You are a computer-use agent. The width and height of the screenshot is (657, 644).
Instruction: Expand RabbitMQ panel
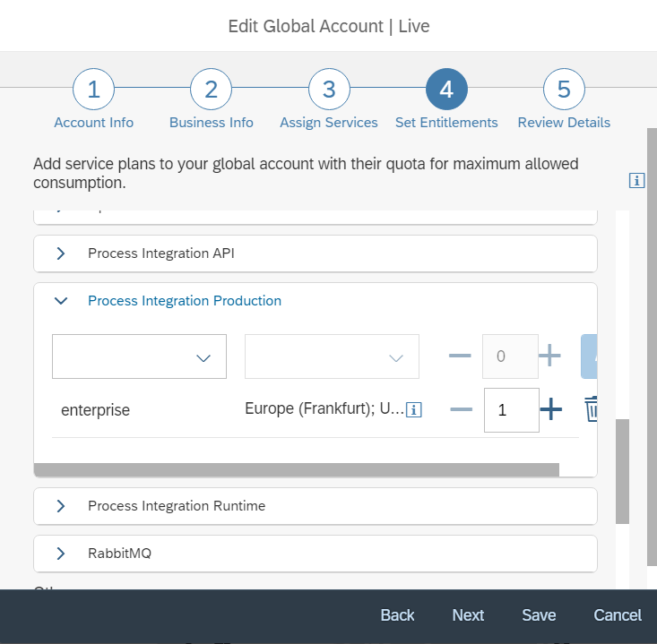pyautogui.click(x=61, y=554)
